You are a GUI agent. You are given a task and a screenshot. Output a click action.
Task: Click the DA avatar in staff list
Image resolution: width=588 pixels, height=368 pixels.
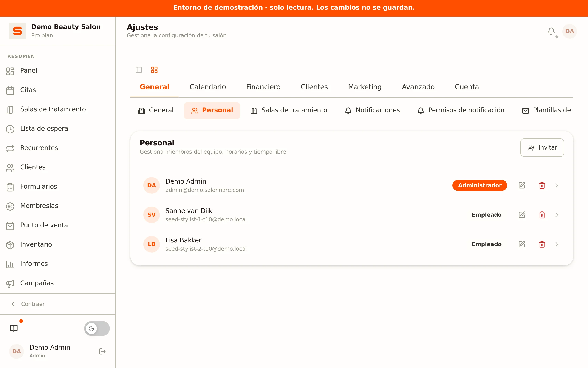(x=152, y=185)
